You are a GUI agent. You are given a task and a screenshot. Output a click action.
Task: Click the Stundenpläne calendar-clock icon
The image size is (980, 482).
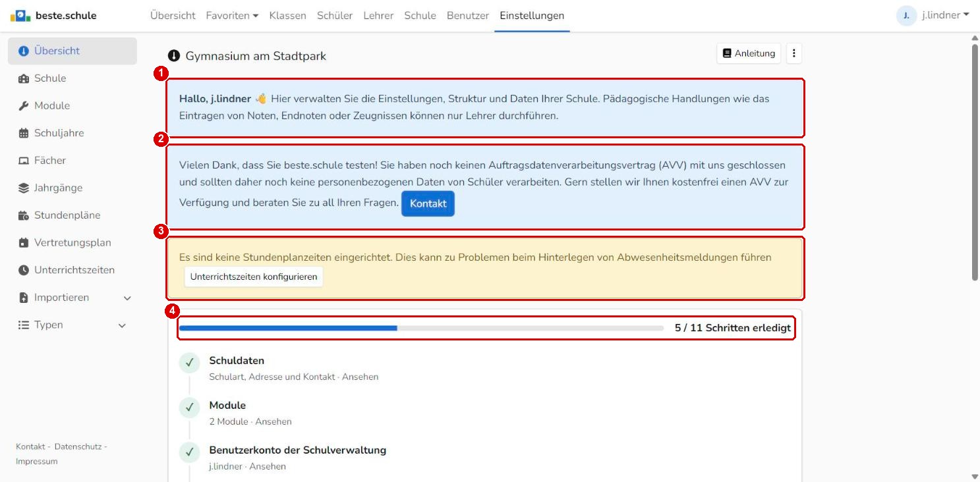pyautogui.click(x=24, y=215)
